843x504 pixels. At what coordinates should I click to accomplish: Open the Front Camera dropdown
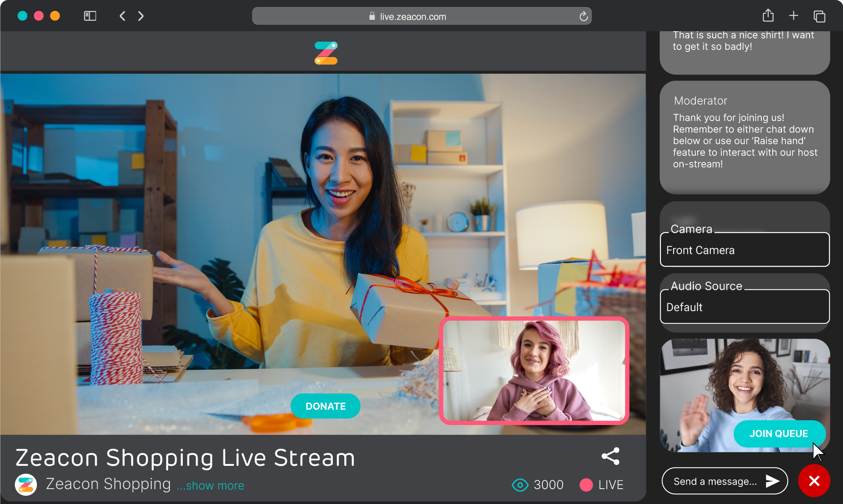pos(744,250)
